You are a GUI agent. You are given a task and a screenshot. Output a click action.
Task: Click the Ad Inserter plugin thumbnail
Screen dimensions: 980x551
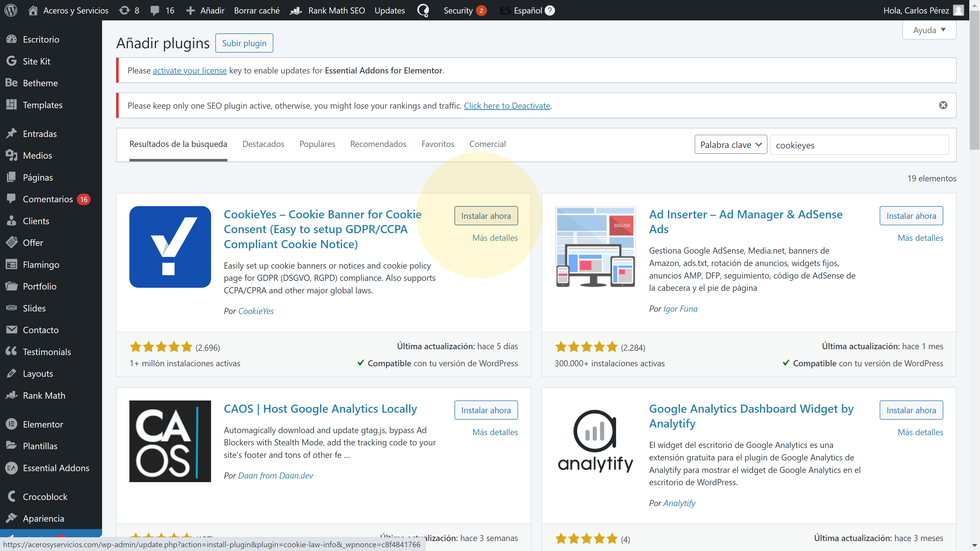595,247
